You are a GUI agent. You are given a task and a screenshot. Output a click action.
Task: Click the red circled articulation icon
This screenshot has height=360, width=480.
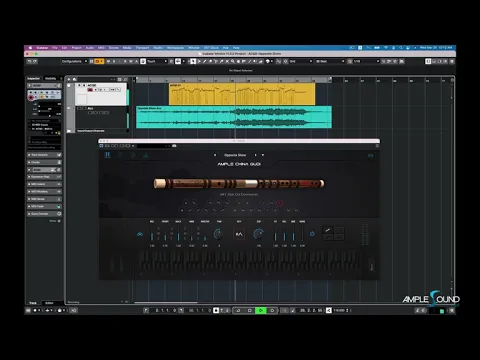pos(280,203)
